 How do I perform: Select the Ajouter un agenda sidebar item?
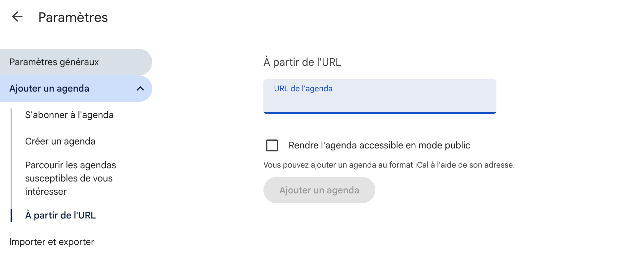(x=49, y=89)
